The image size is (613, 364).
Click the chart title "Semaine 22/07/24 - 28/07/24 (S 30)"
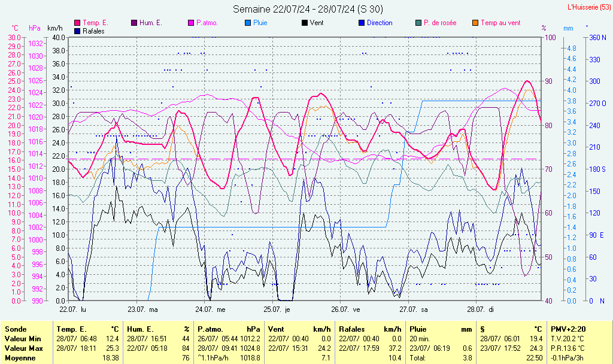tap(308, 9)
